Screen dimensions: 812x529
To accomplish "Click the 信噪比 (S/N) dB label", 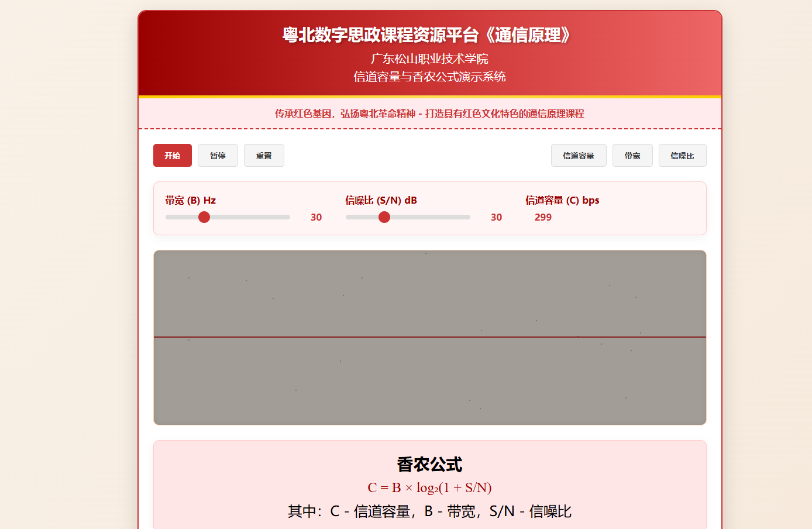I will point(381,200).
